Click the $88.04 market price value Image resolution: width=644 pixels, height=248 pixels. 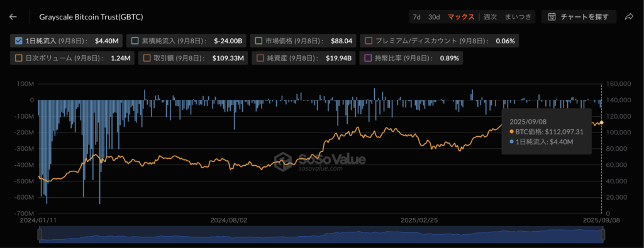pos(341,41)
